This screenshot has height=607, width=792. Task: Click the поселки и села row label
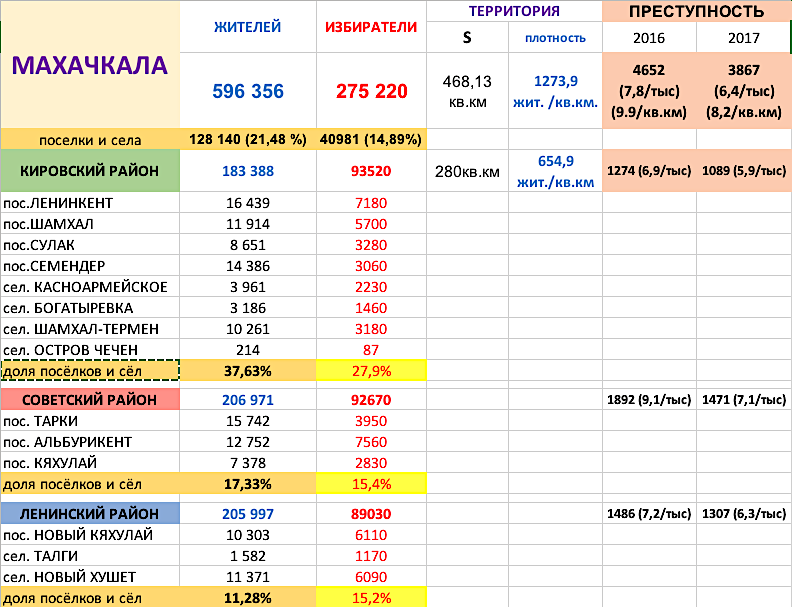(x=90, y=139)
